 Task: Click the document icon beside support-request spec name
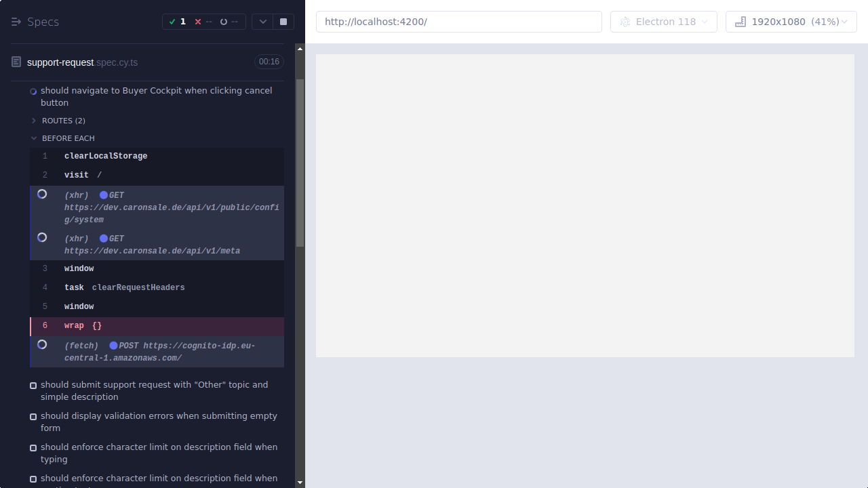(16, 62)
